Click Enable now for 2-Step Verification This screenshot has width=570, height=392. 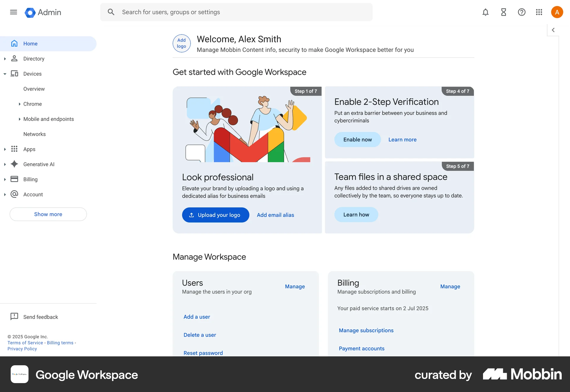pos(357,139)
